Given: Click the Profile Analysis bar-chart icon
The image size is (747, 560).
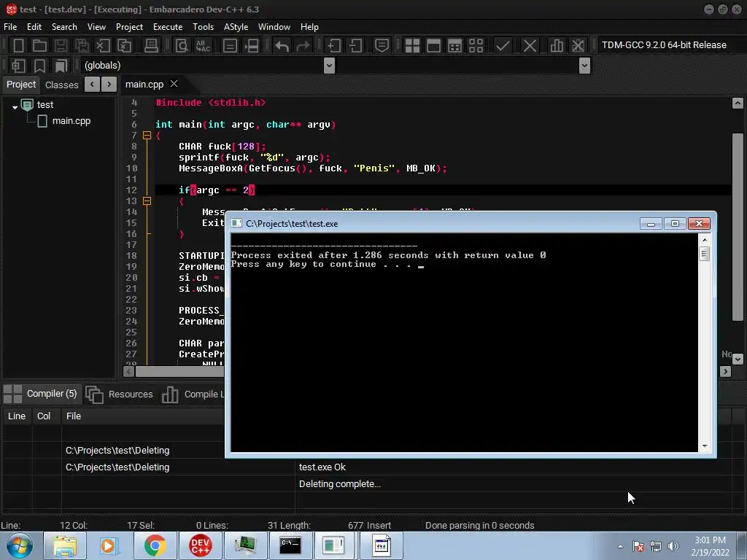Looking at the screenshot, I should (557, 46).
